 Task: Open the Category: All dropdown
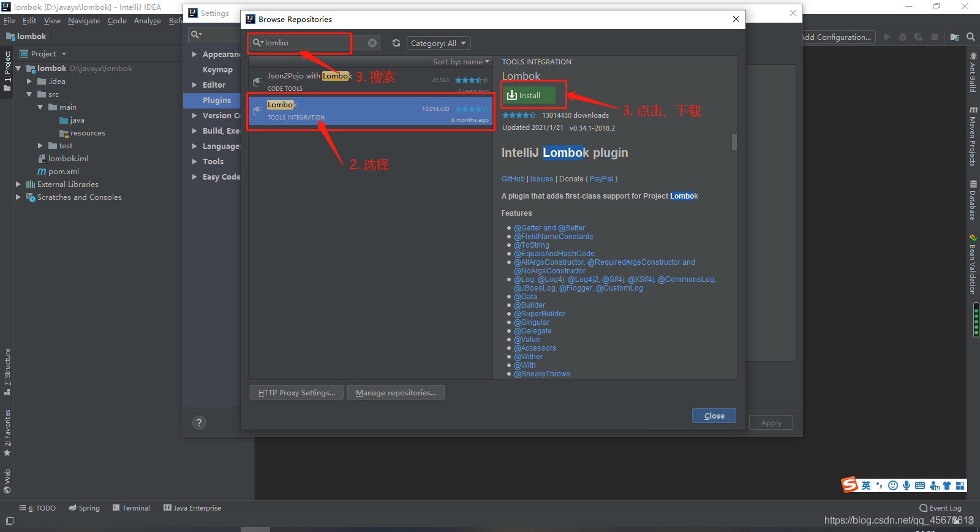point(438,43)
